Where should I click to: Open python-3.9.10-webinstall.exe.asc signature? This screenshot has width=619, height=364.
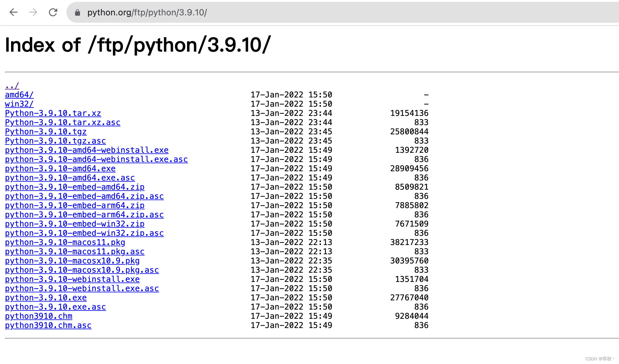pyautogui.click(x=82, y=288)
